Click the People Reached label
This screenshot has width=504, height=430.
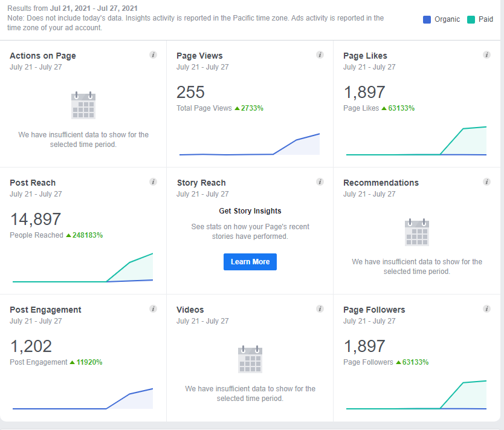[36, 235]
